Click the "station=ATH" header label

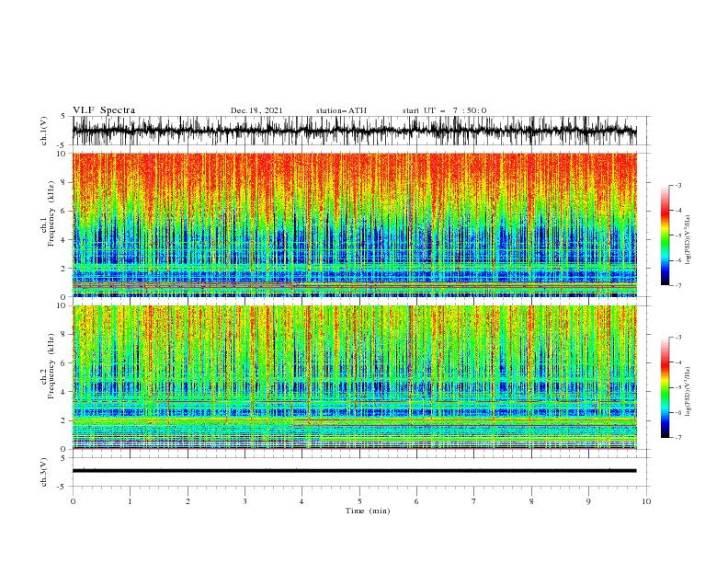[x=341, y=110]
